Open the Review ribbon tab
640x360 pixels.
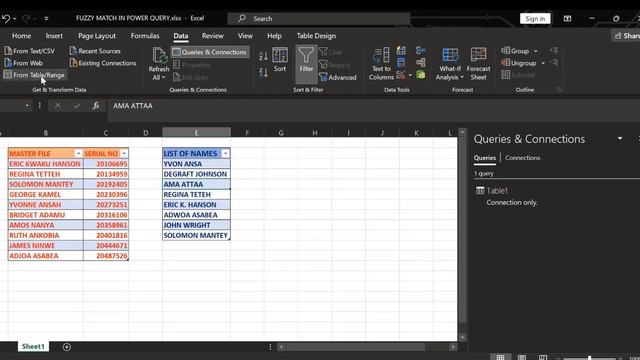[x=213, y=36]
